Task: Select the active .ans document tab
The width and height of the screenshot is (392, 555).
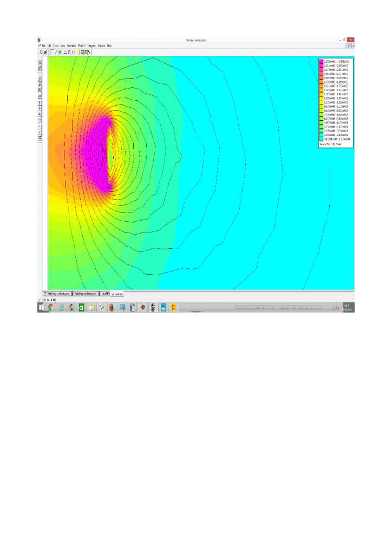Action: (117, 294)
